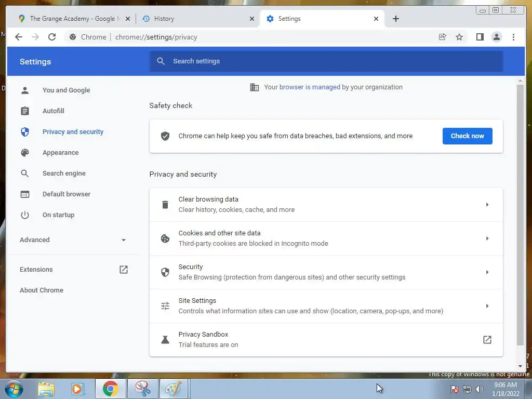Open On startup settings

(58, 215)
